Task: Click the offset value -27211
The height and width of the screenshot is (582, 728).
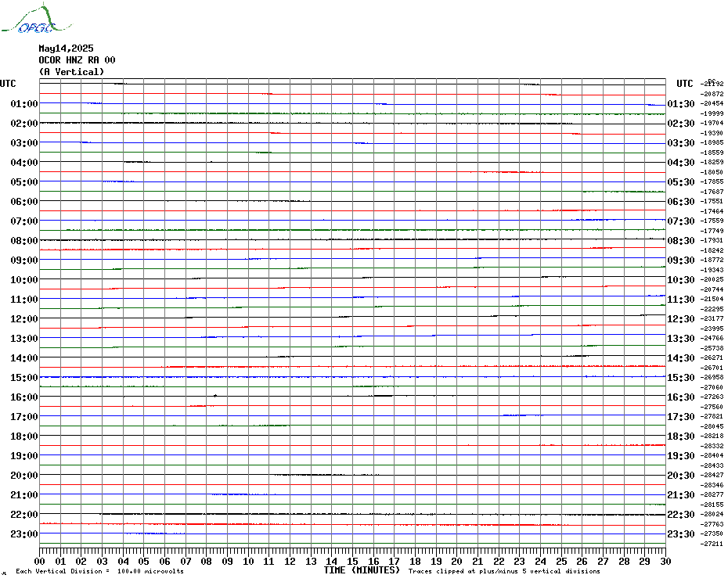Action: [712, 544]
